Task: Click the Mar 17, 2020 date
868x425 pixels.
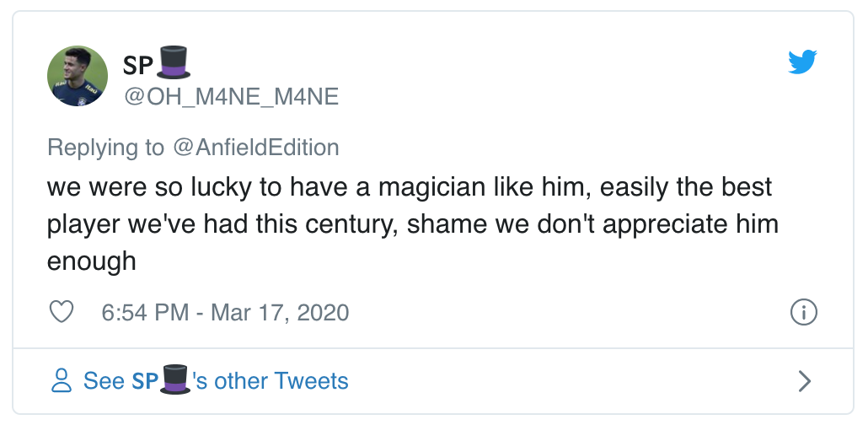Action: pos(280,313)
